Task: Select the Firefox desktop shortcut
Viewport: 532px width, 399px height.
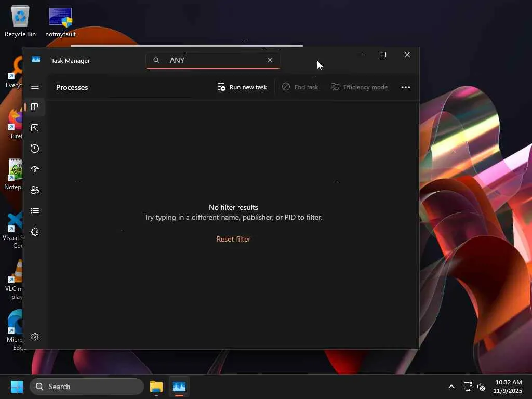Action: point(15,124)
